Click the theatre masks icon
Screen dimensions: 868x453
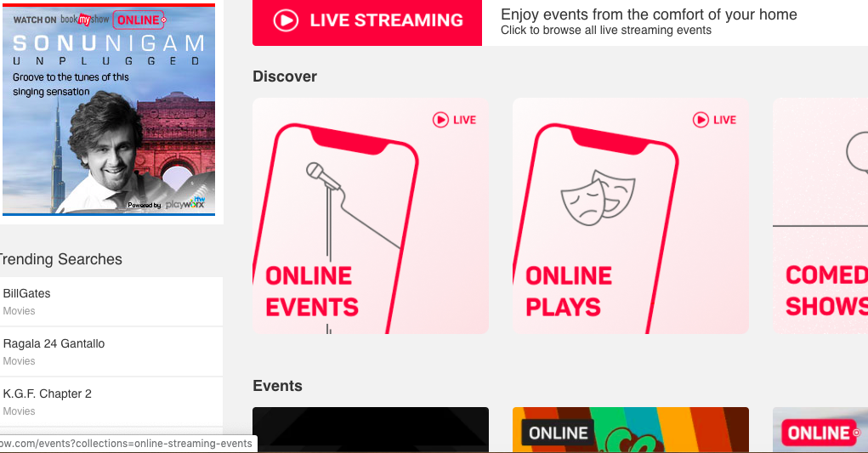[x=598, y=197]
